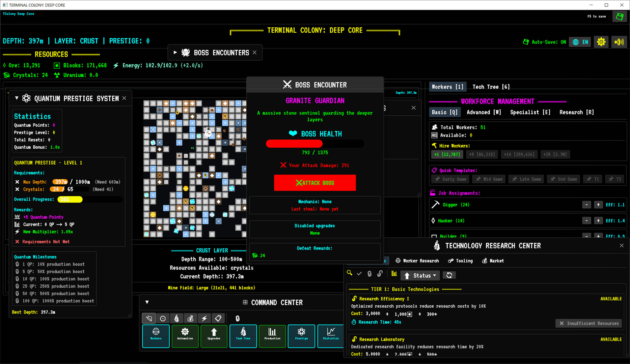This screenshot has width=630, height=364.
Task: Open the Tech Tree microscope icon
Action: pos(243,336)
